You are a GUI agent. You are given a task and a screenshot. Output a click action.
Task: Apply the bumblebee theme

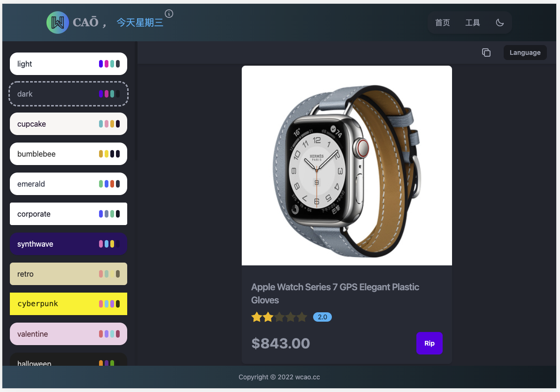(x=69, y=154)
